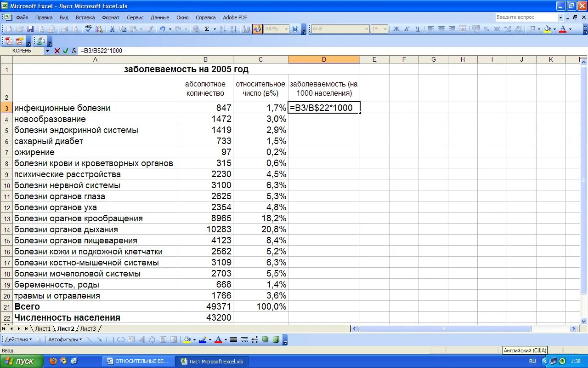Image resolution: width=588 pixels, height=368 pixels.
Task: Run the spelling check (ABC icon)
Action: coord(88,29)
